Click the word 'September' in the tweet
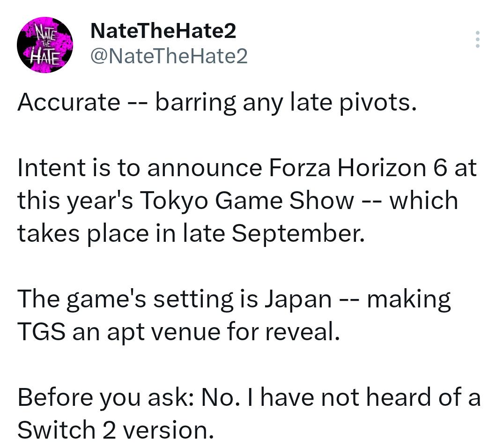Screen dimensions: 503x448 coord(298,233)
